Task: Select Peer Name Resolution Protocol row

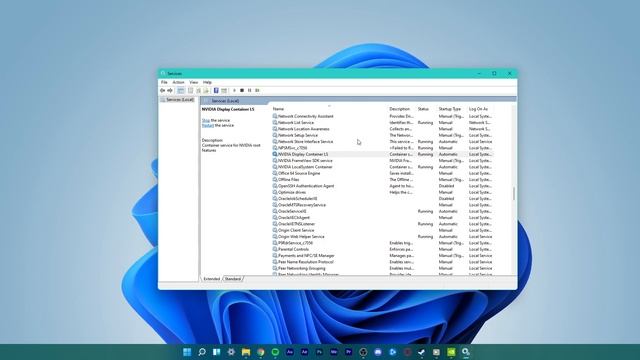Action: tap(382, 262)
